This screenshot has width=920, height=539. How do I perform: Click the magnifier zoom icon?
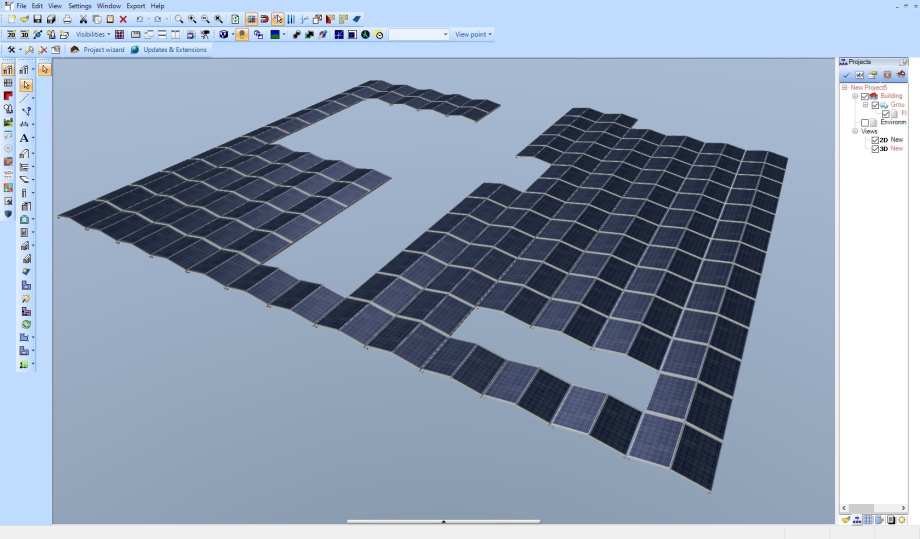point(179,19)
